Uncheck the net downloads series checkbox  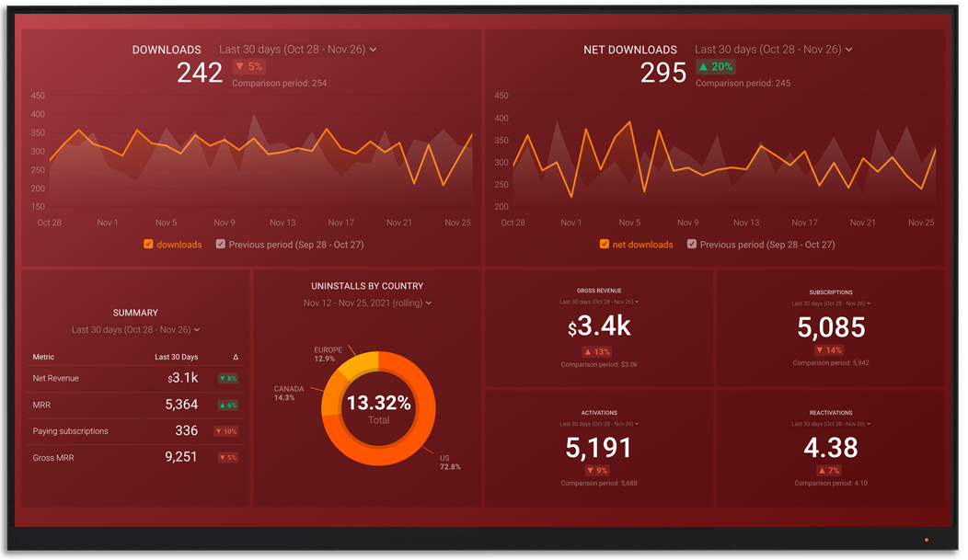coord(605,245)
